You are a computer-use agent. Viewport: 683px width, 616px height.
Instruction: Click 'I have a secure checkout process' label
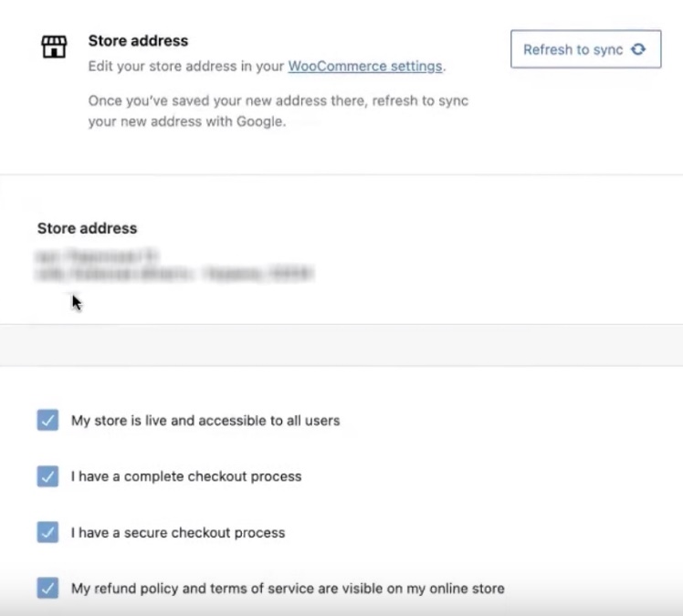point(178,533)
